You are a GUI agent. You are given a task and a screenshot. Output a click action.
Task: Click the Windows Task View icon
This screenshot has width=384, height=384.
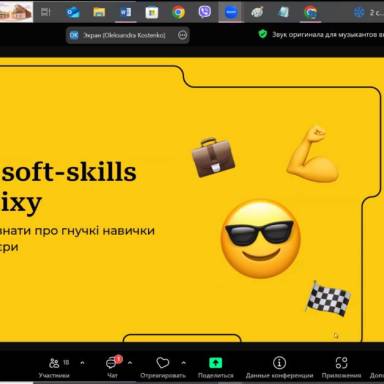[x=46, y=12]
